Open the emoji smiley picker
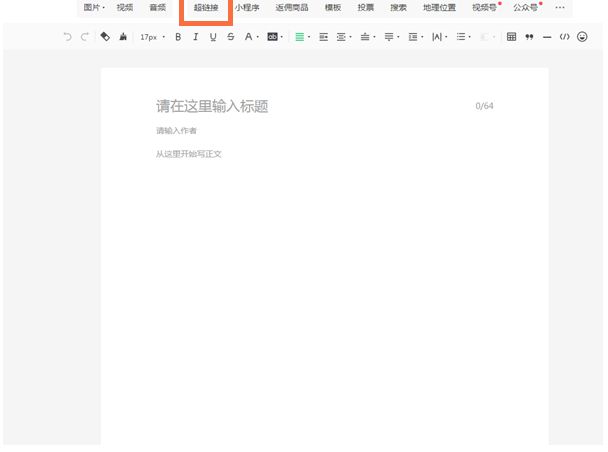 point(582,37)
